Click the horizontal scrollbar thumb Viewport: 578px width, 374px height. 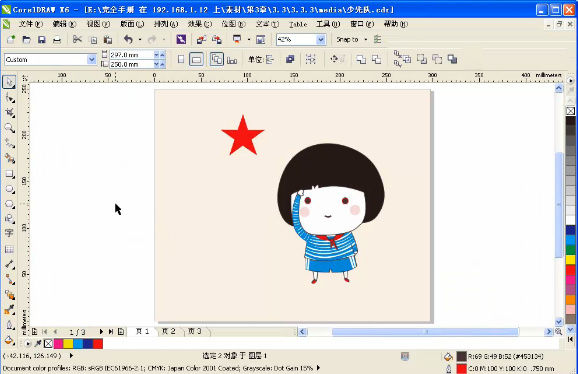[x=425, y=332]
